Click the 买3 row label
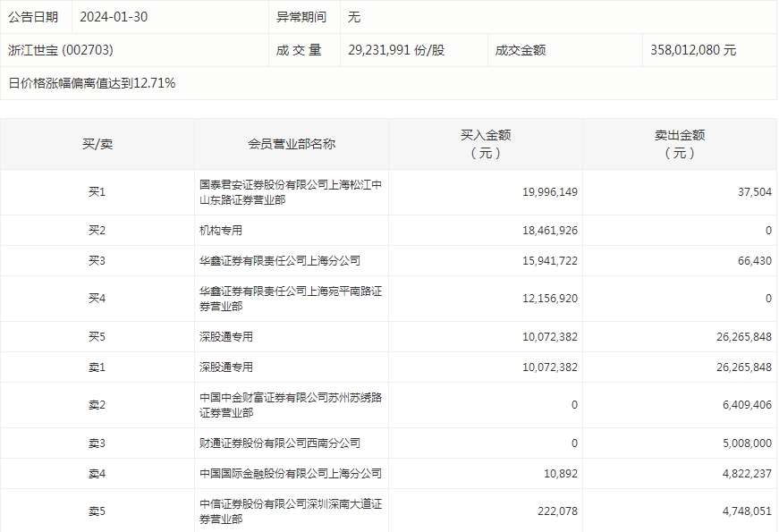The image size is (779, 532). (97, 261)
